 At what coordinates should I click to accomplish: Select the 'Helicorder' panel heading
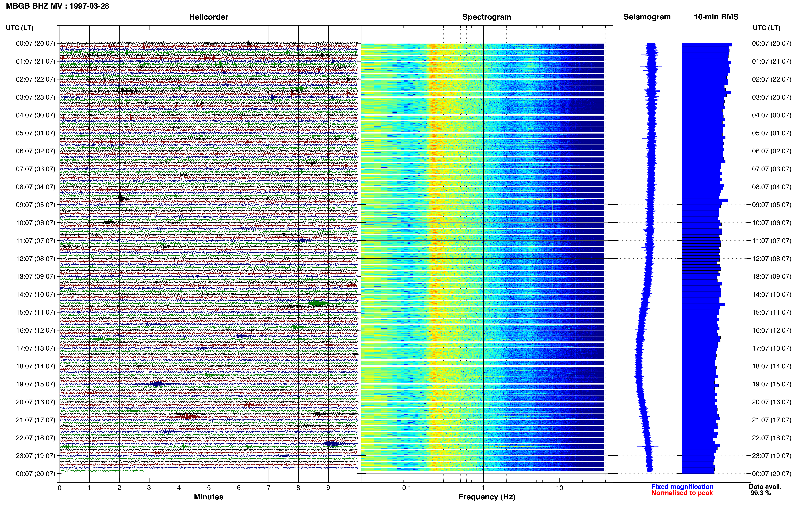coord(209,17)
